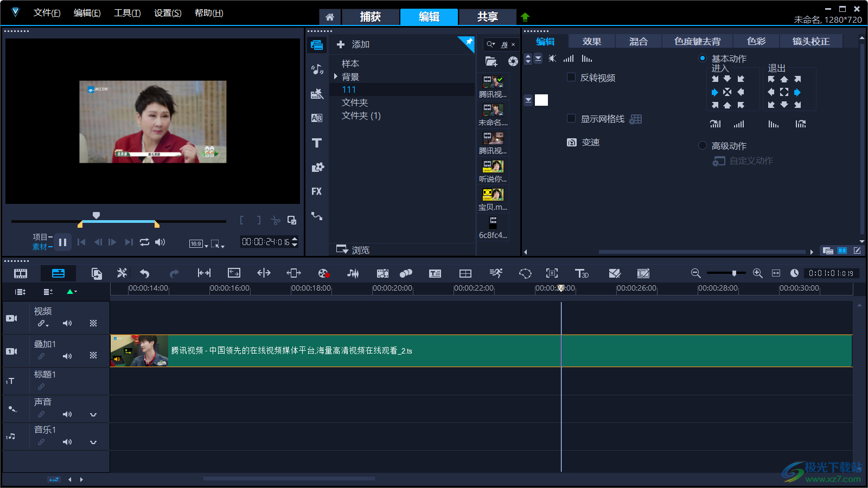Pause the preview playback

pyautogui.click(x=62, y=242)
